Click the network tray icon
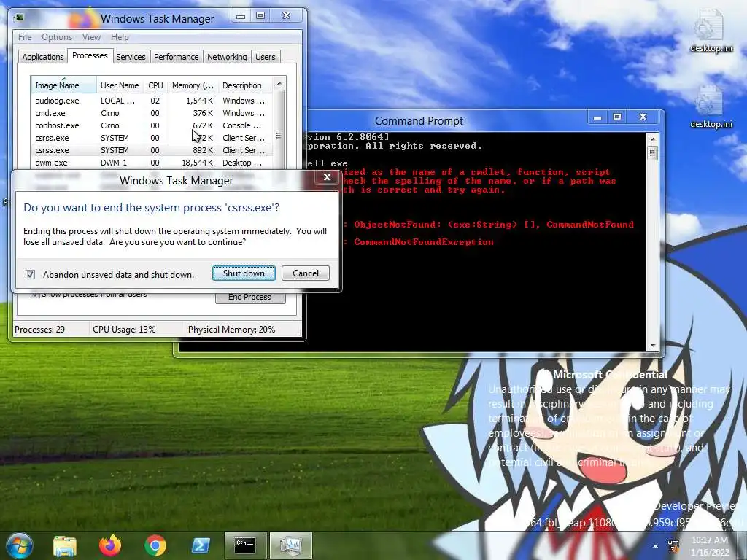This screenshot has height=560, width=747. [x=673, y=546]
